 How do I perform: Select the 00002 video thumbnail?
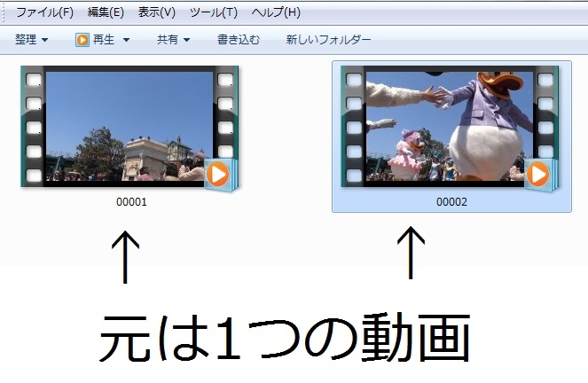[x=450, y=127]
